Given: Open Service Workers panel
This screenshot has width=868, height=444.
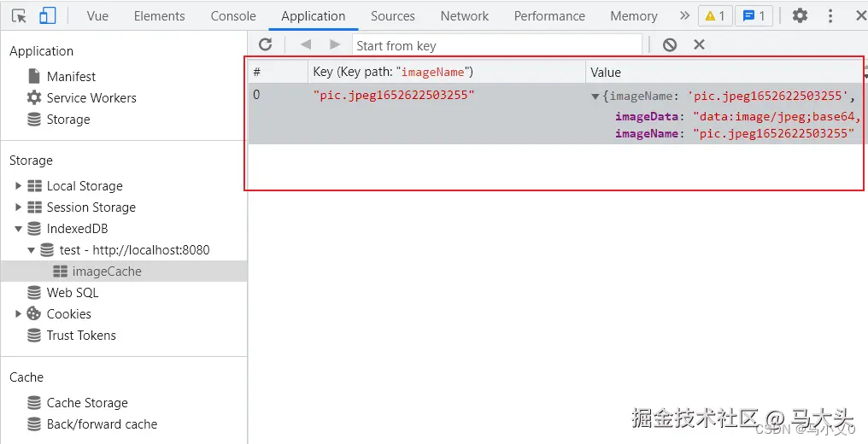Looking at the screenshot, I should click(x=91, y=98).
